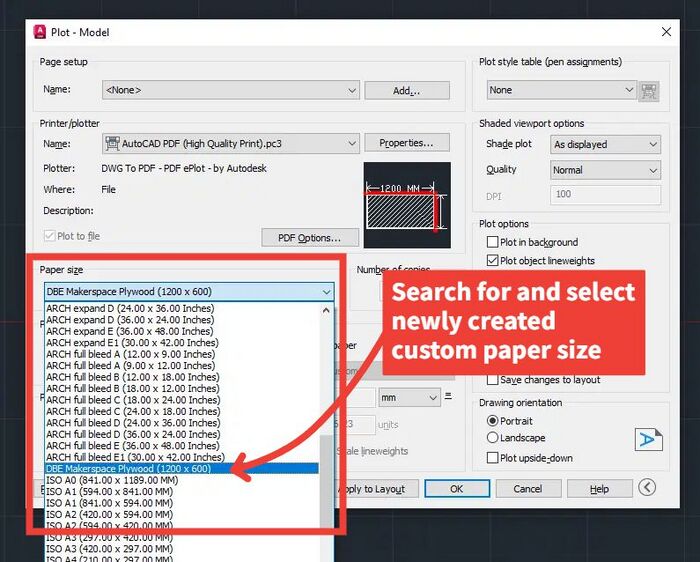Image resolution: width=700 pixels, height=562 pixels.
Task: Enable Plot in background checkbox
Action: pyautogui.click(x=492, y=242)
